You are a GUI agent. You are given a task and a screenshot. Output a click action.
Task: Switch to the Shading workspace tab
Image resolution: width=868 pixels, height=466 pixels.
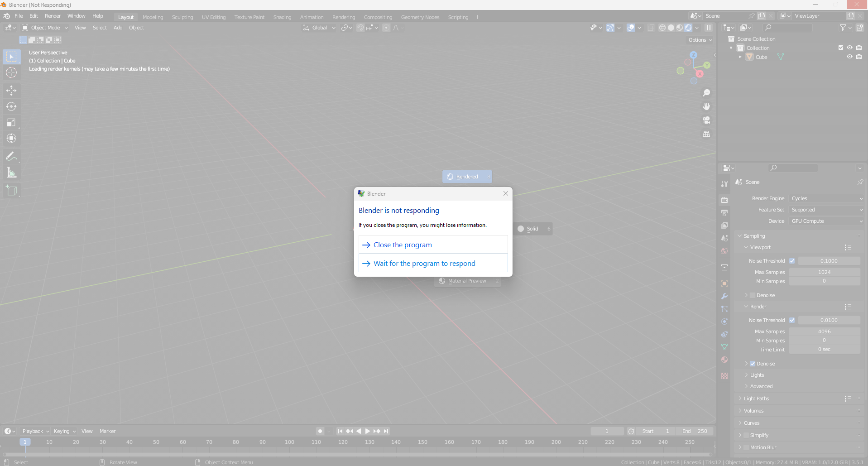282,17
